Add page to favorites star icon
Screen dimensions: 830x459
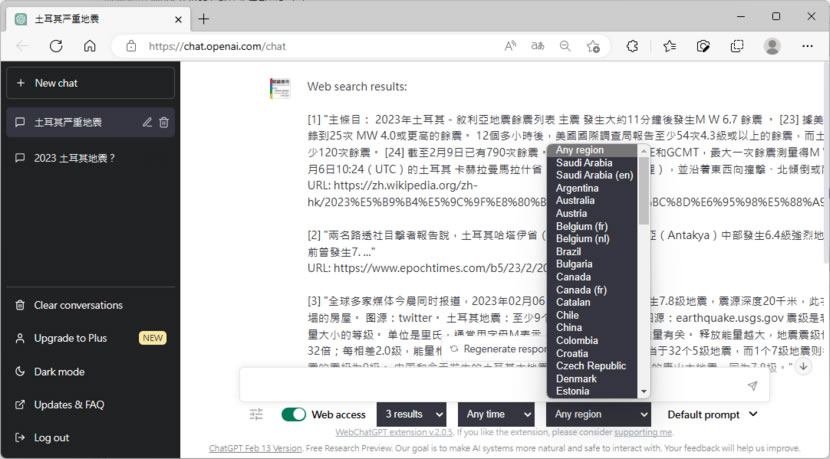593,46
